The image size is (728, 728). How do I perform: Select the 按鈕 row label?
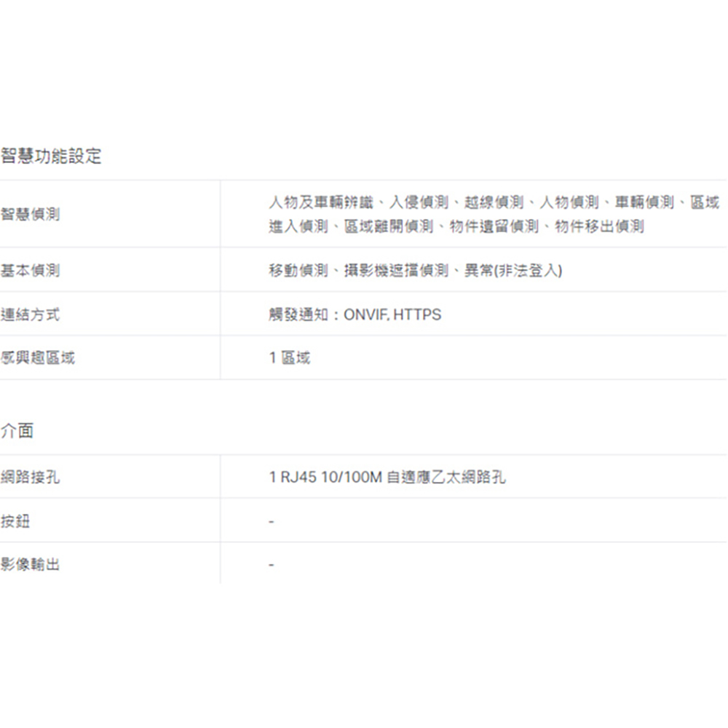(x=16, y=521)
